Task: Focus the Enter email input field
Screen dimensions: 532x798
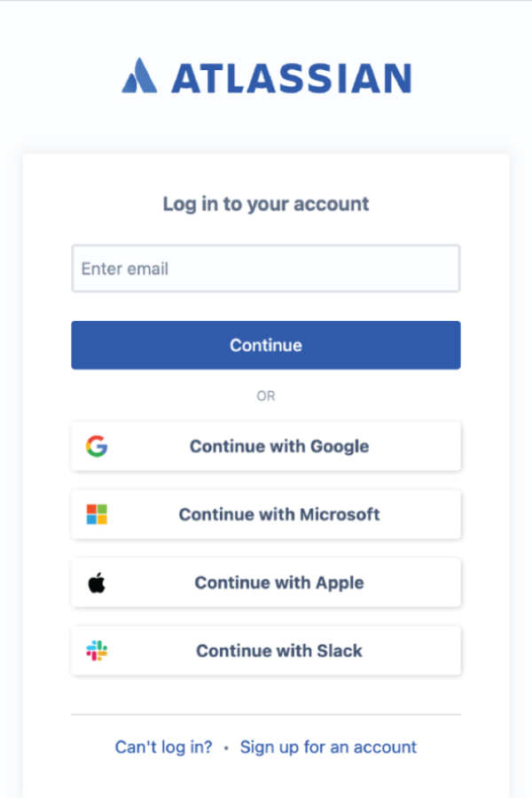Action: [x=266, y=269]
